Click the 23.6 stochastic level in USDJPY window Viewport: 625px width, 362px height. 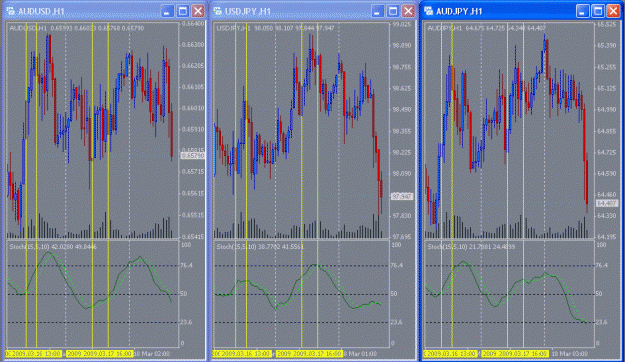(396, 322)
